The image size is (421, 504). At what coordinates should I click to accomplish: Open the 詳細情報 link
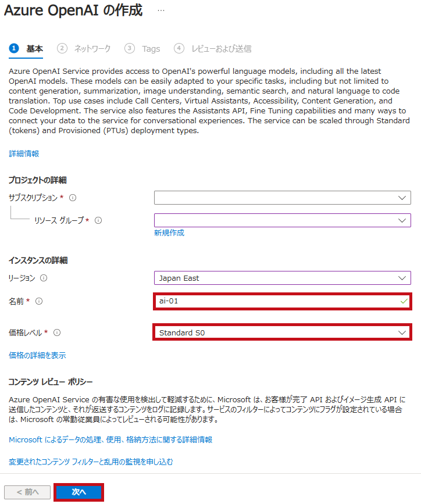(x=24, y=153)
